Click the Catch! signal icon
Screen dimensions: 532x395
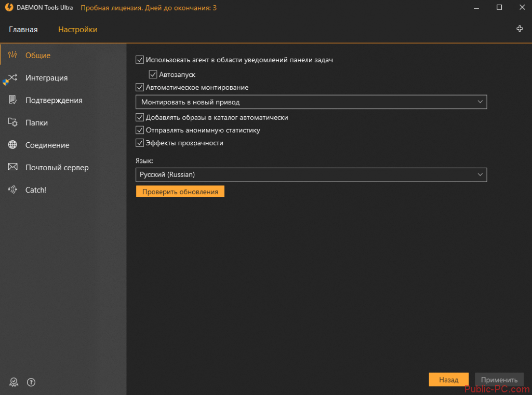(13, 190)
